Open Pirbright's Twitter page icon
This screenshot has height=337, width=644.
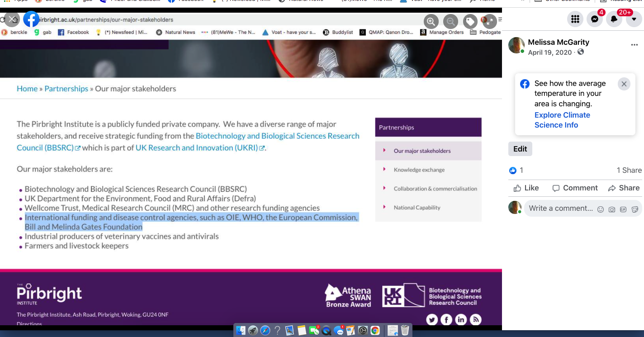coord(432,320)
